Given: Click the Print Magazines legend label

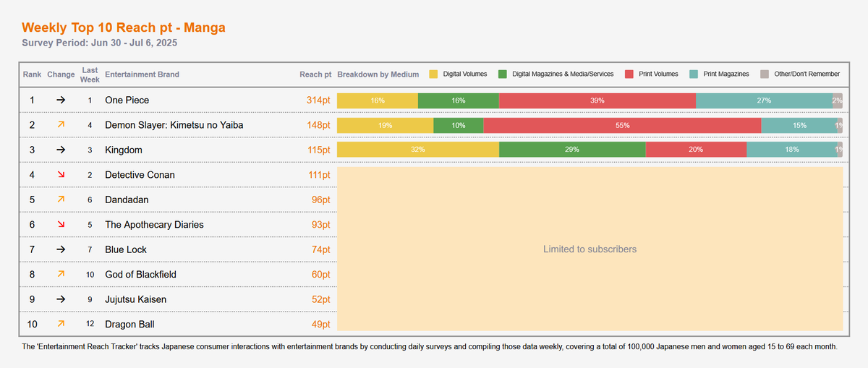Looking at the screenshot, I should (726, 74).
